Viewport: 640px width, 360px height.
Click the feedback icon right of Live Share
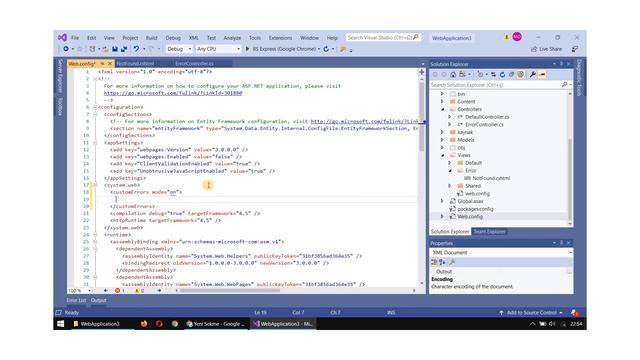tap(575, 49)
